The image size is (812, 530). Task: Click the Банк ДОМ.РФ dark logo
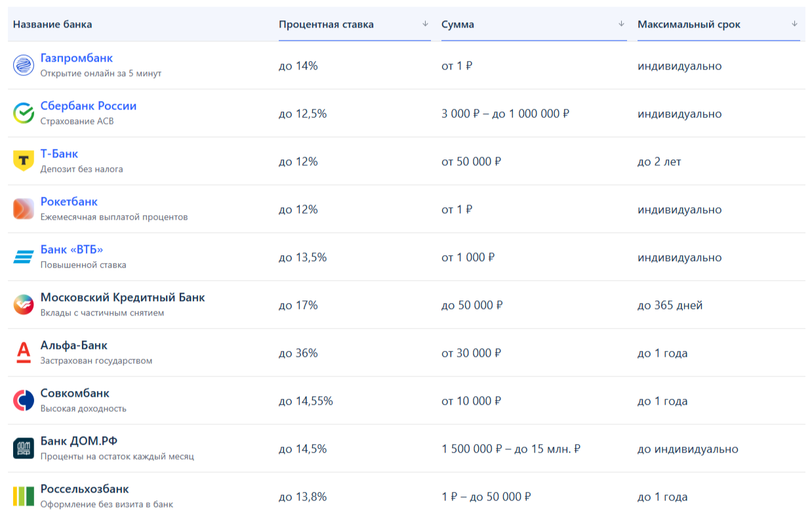pyautogui.click(x=24, y=449)
